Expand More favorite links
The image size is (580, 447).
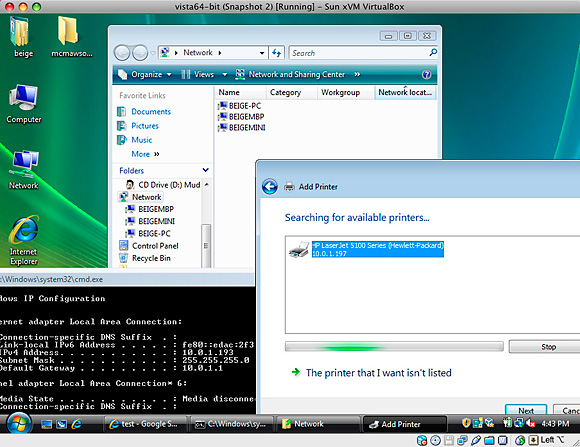point(145,154)
